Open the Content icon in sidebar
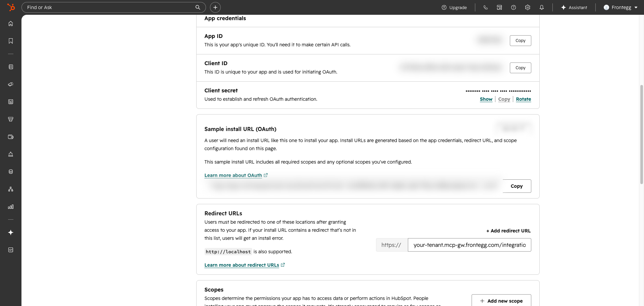 click(x=11, y=102)
